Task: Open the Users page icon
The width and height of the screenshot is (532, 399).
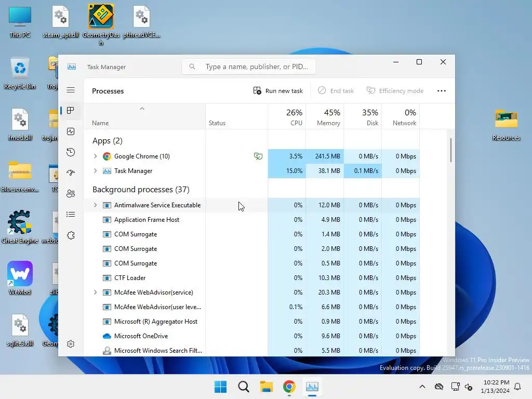Action: [71, 194]
